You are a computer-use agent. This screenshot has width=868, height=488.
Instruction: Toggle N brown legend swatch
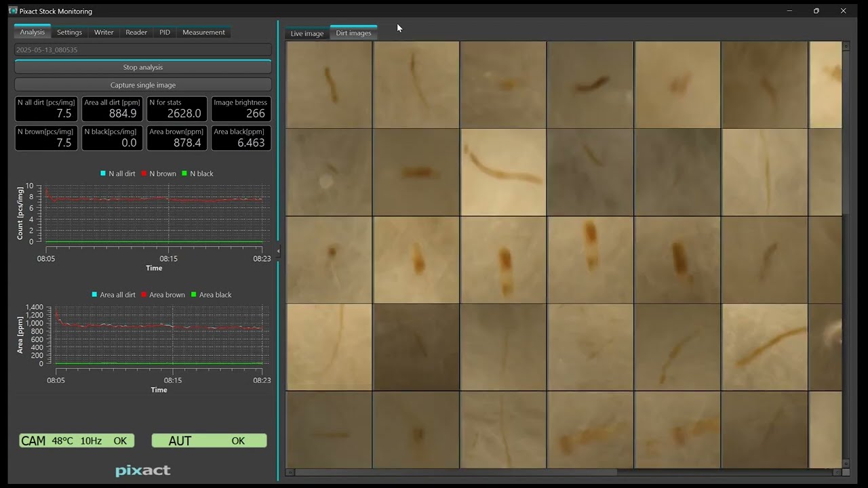point(142,174)
